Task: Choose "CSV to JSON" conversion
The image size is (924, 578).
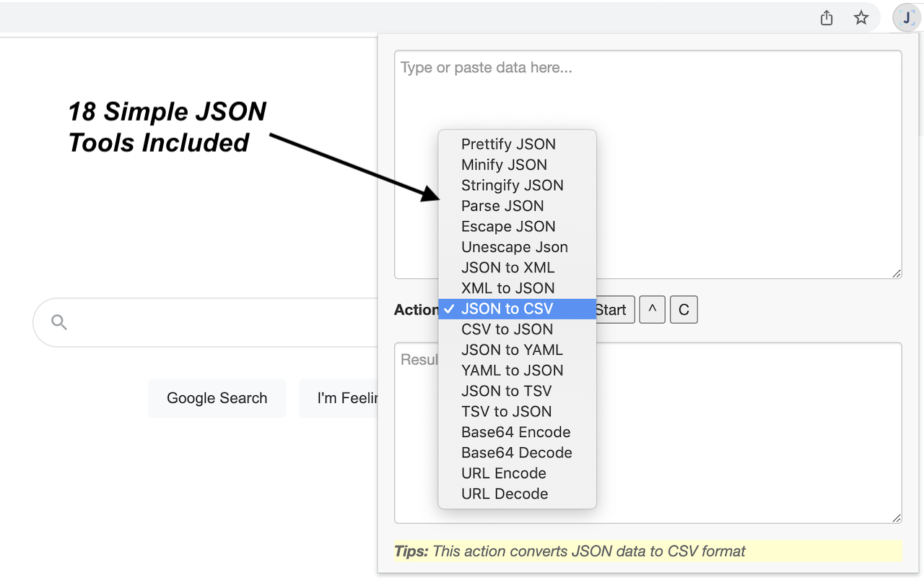Action: click(x=507, y=329)
